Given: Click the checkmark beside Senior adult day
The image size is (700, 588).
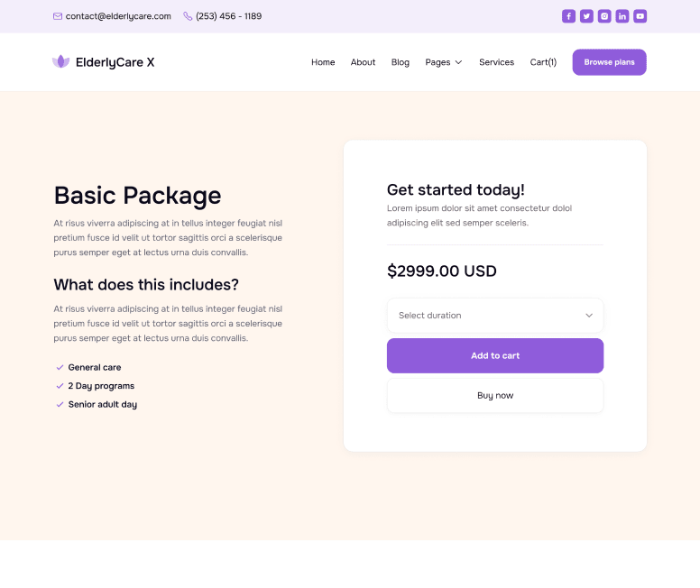Looking at the screenshot, I should 60,405.
